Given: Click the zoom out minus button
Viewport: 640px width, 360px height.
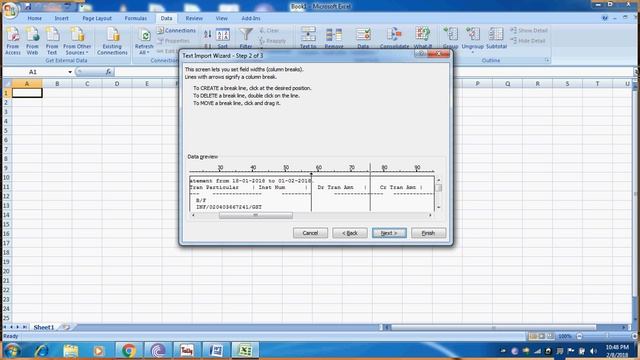Looking at the screenshot, I should pyautogui.click(x=579, y=336).
